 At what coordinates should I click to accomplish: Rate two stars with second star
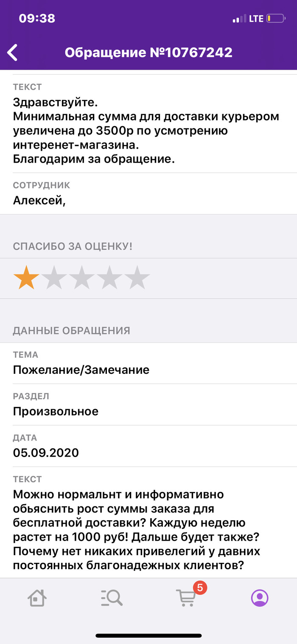pyautogui.click(x=54, y=278)
